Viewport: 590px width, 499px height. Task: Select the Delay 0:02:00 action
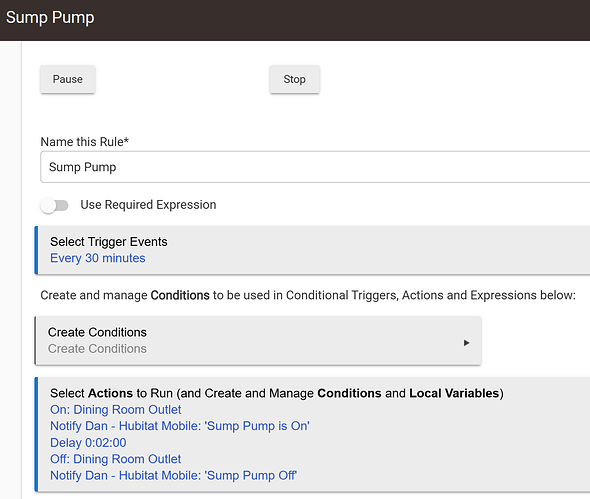(x=88, y=443)
